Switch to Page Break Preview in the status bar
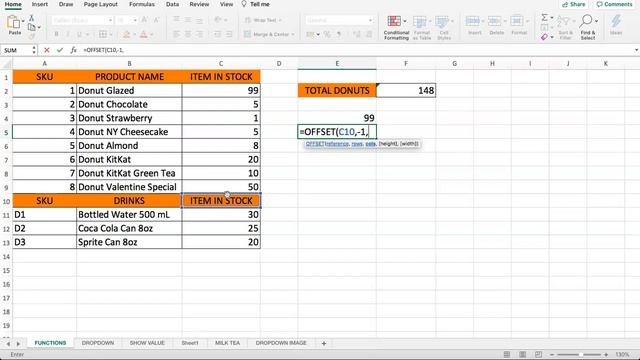The height and width of the screenshot is (360, 640). [538, 354]
